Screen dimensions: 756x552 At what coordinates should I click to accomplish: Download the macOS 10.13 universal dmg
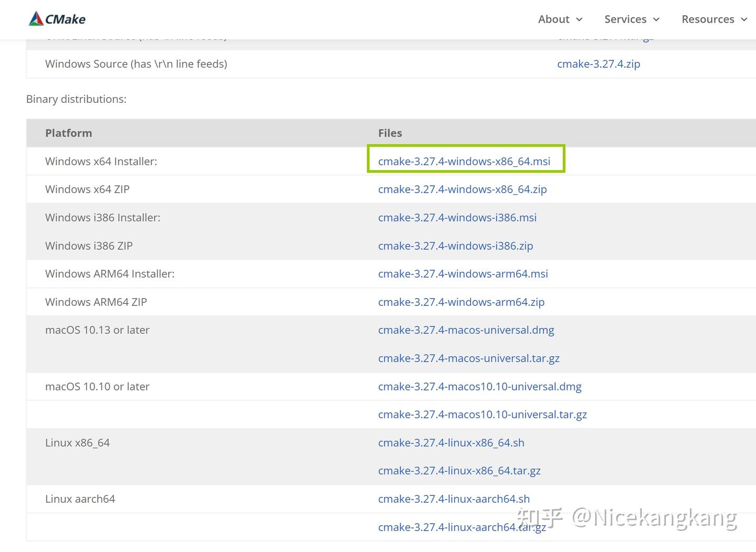(x=466, y=330)
